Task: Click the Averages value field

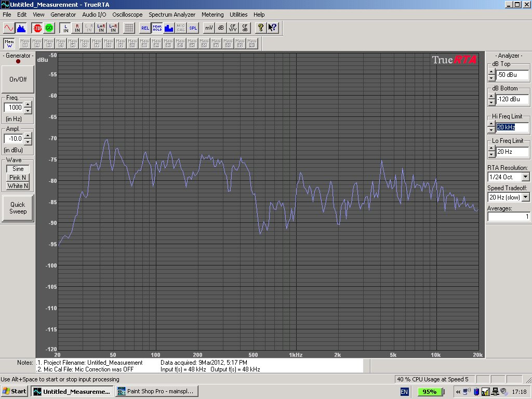Action: pos(508,217)
